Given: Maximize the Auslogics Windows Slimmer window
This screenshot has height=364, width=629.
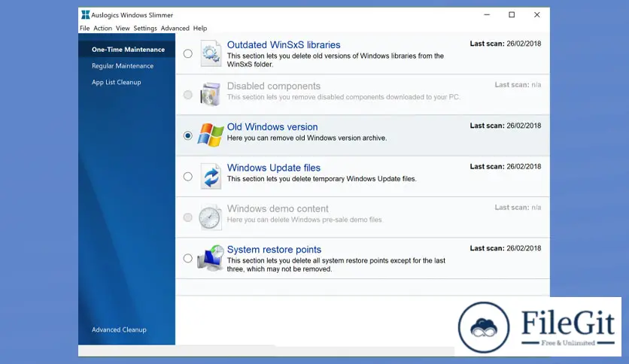Looking at the screenshot, I should 512,15.
